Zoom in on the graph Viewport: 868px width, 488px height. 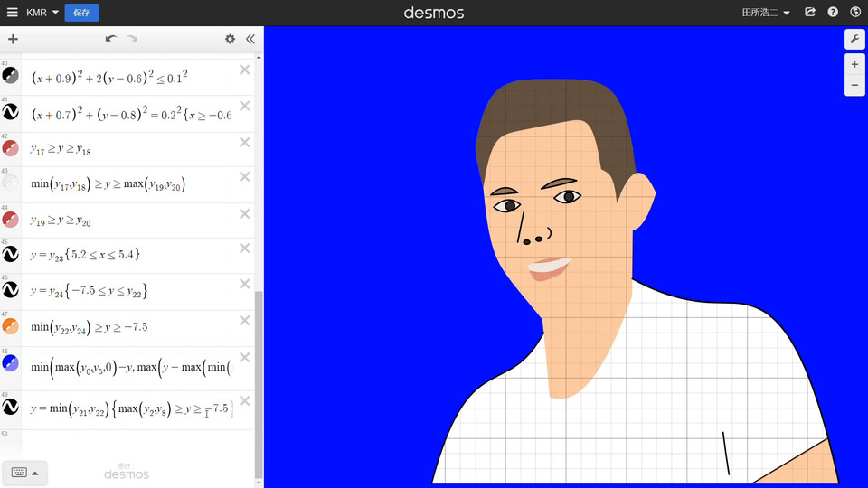(x=854, y=65)
